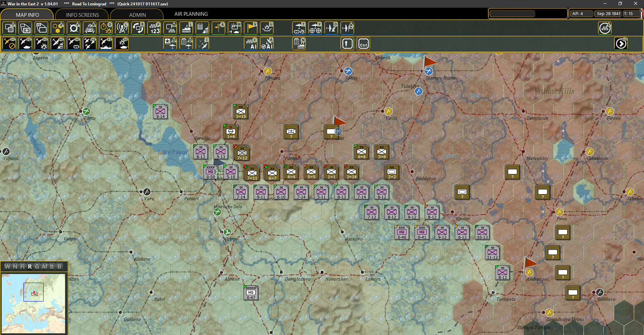
Task: Select the It minimap region button
Action: (52, 267)
